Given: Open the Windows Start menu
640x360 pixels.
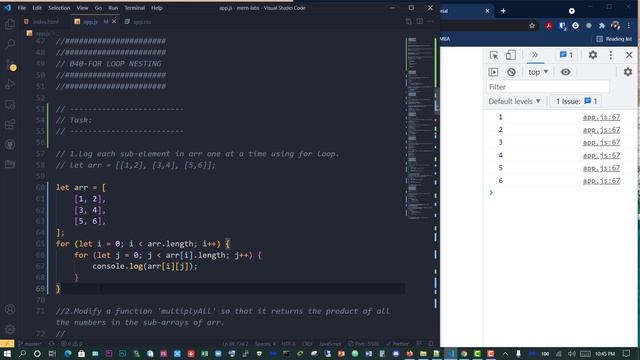Looking at the screenshot, I should 7,353.
